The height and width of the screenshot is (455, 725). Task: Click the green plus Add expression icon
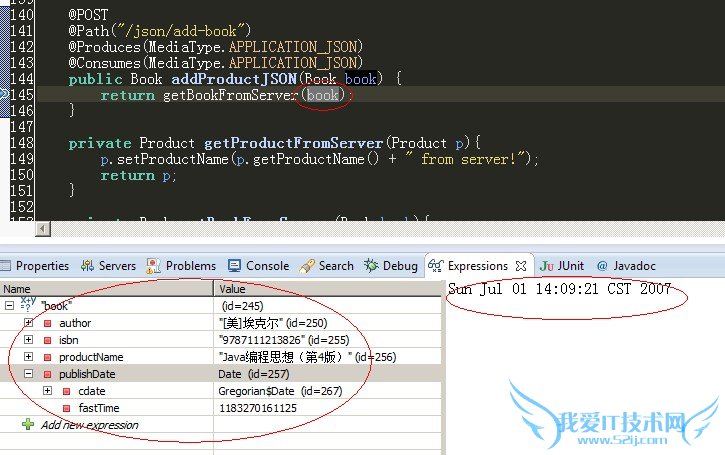point(28,424)
